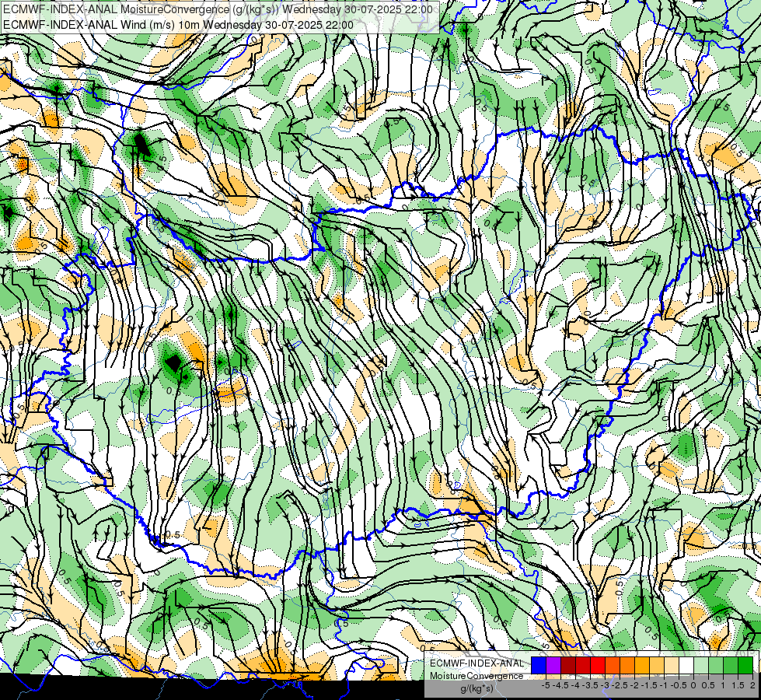Click the '-5' legend scale value
The width and height of the screenshot is (761, 700).
546,685
